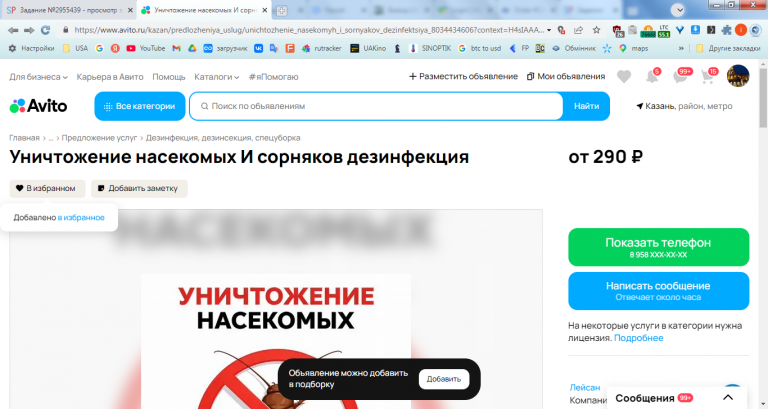Open the btc to usd bookmark
The image size is (768, 409).
point(480,48)
